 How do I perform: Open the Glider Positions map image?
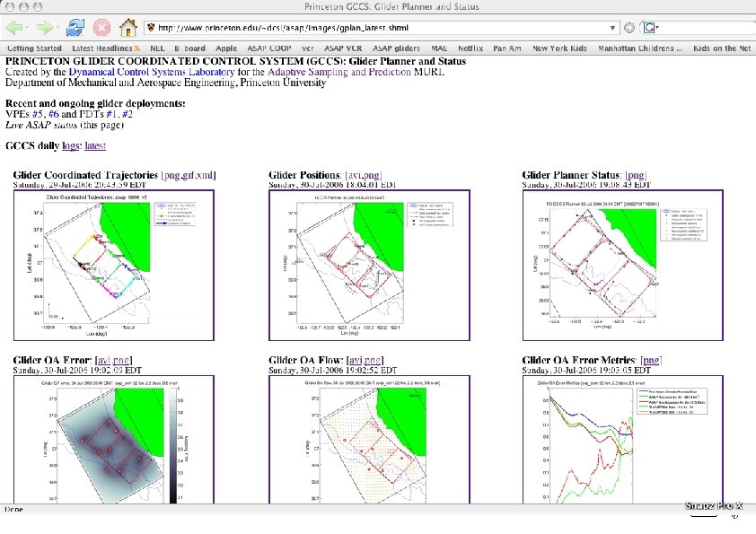pos(369,265)
